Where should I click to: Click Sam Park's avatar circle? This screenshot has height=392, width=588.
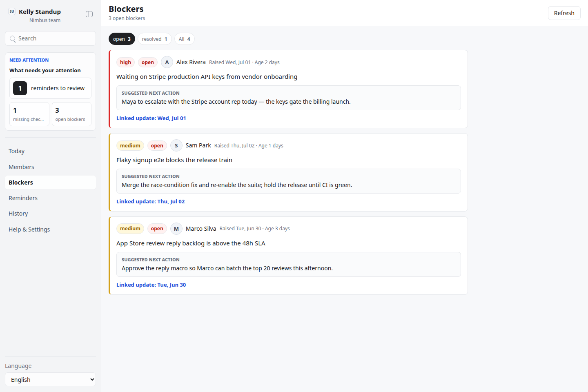[176, 145]
